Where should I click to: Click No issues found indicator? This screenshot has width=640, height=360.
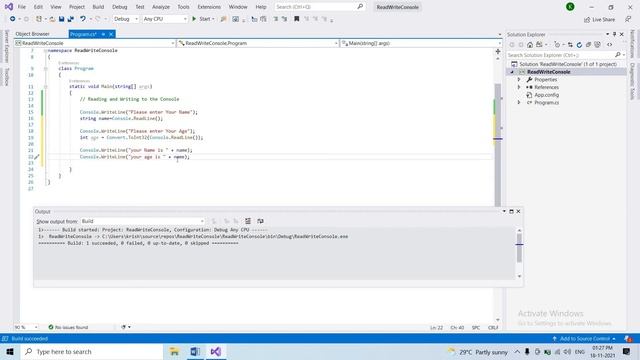(x=68, y=327)
